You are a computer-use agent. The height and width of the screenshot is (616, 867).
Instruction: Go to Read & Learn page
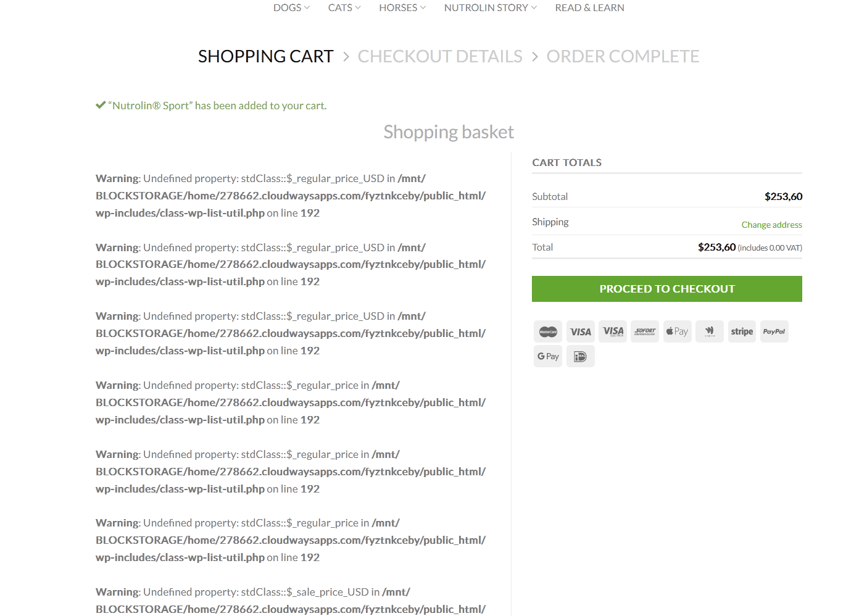[x=589, y=7]
